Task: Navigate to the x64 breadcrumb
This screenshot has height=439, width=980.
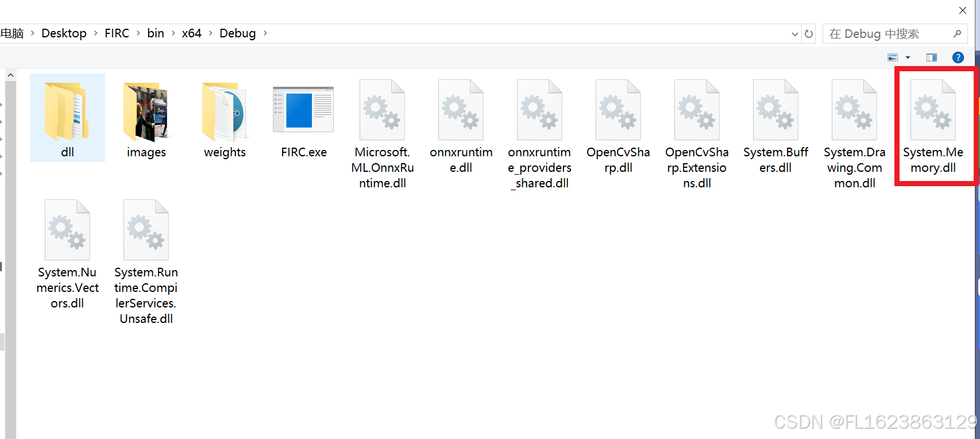Action: click(192, 33)
